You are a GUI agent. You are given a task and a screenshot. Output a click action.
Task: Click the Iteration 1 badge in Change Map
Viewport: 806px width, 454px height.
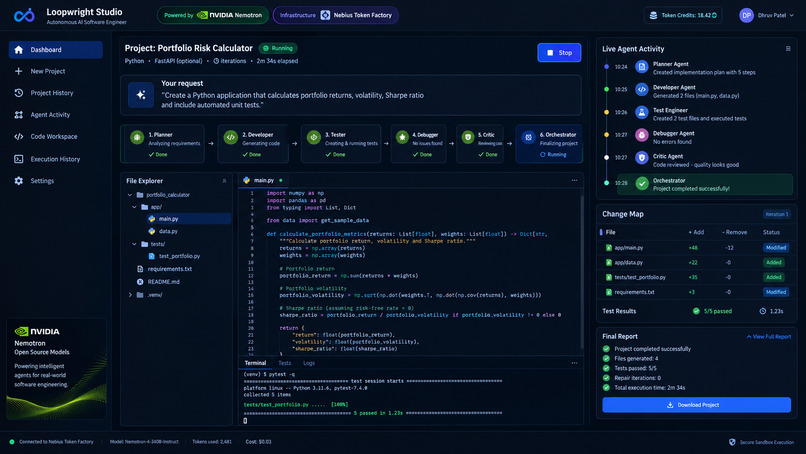coord(776,214)
